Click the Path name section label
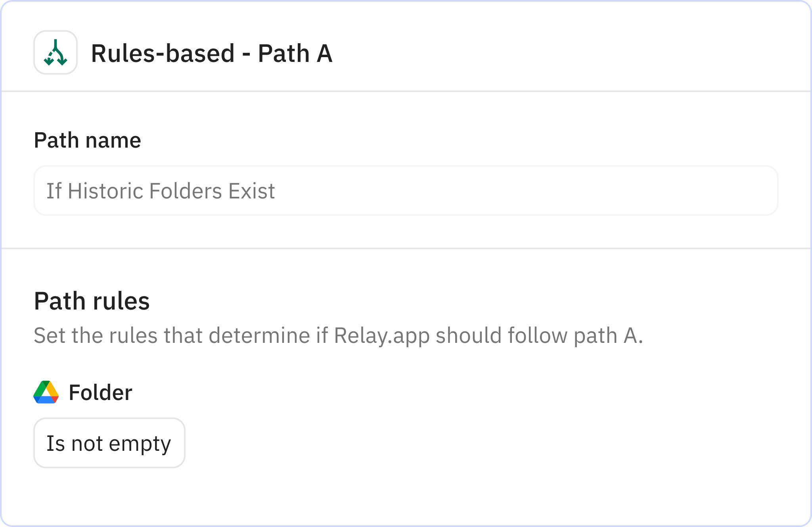This screenshot has height=527, width=812. [x=87, y=140]
